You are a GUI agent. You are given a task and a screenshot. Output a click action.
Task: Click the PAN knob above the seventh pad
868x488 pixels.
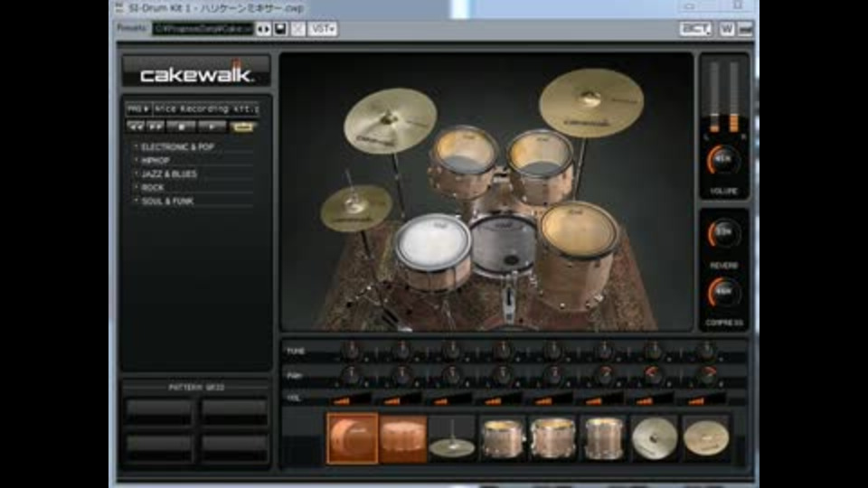[x=654, y=375]
